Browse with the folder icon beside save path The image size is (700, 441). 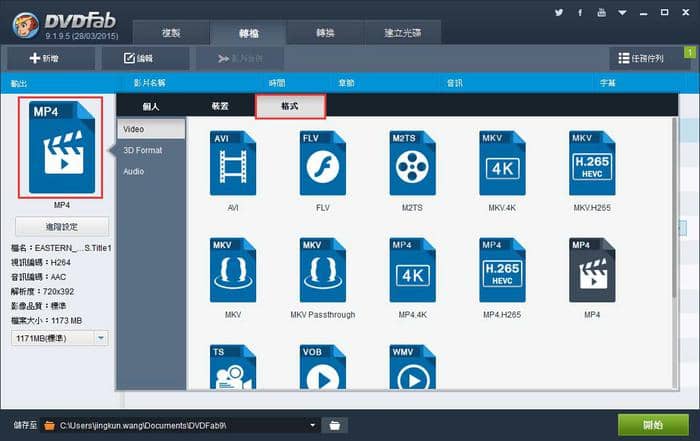[334, 425]
